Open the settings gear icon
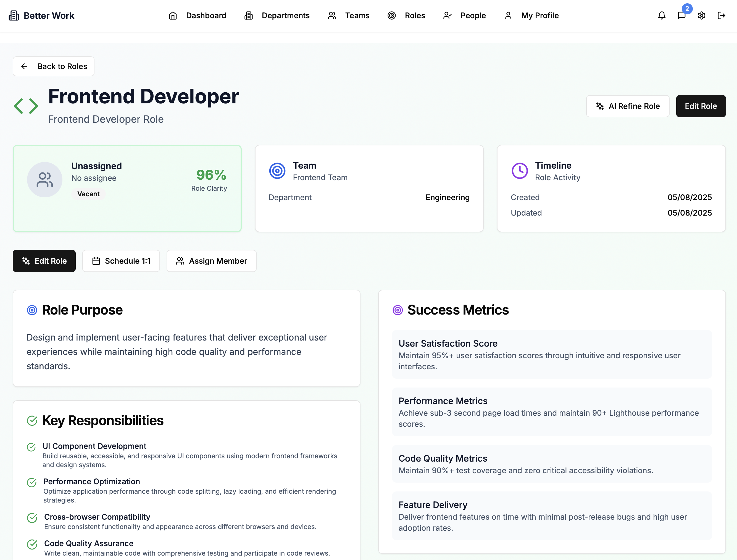 [x=701, y=16]
